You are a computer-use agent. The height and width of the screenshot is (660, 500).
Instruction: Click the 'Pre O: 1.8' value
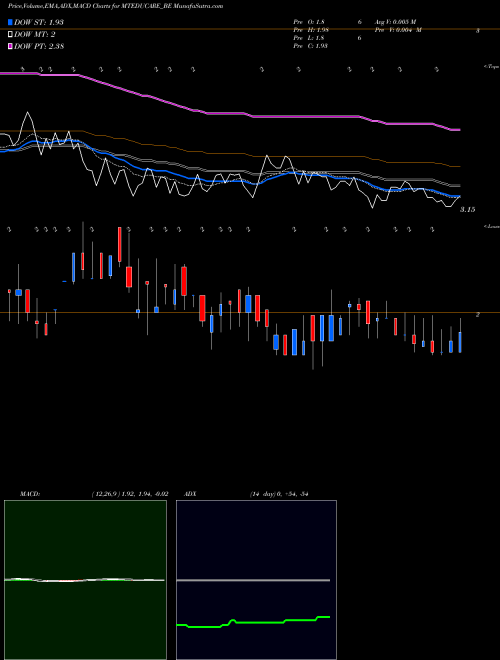pyautogui.click(x=309, y=22)
